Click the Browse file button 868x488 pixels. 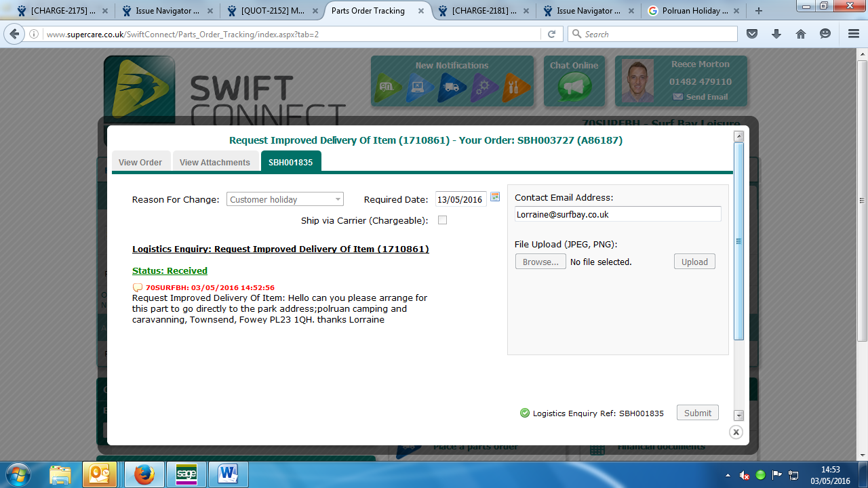pos(540,262)
